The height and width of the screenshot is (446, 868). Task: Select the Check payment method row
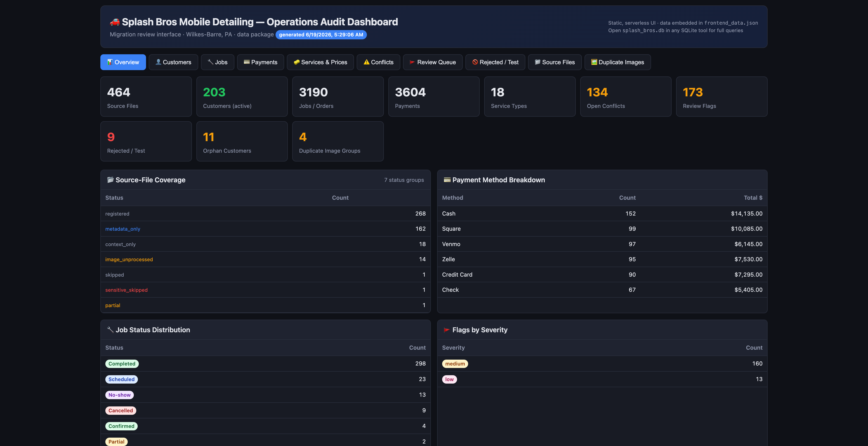click(602, 290)
